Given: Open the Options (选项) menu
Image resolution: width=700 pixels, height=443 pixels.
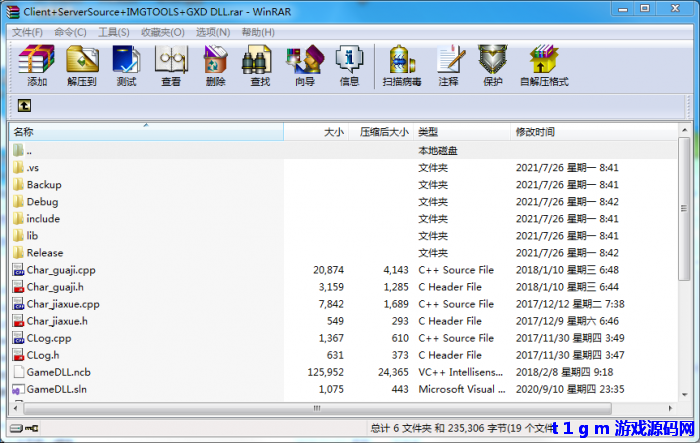Looking at the screenshot, I should tap(213, 33).
